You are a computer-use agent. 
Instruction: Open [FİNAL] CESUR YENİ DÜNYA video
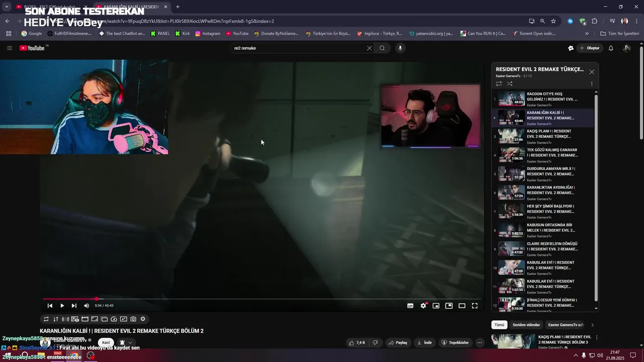(x=543, y=305)
